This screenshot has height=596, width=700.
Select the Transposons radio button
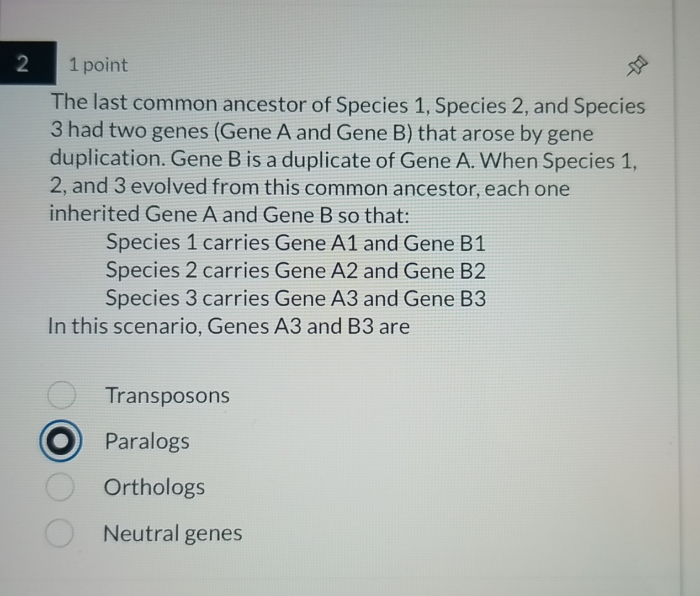61,395
